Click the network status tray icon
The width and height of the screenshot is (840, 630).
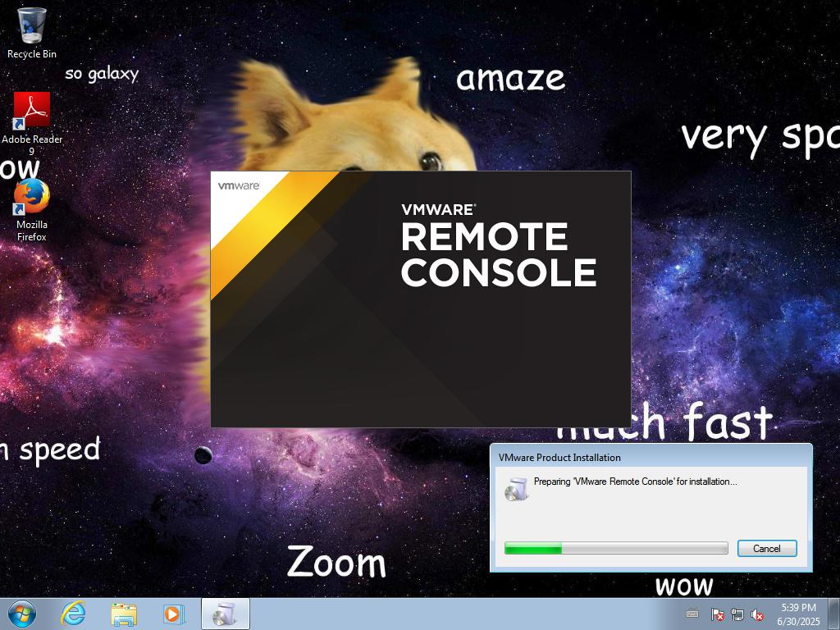tap(737, 614)
